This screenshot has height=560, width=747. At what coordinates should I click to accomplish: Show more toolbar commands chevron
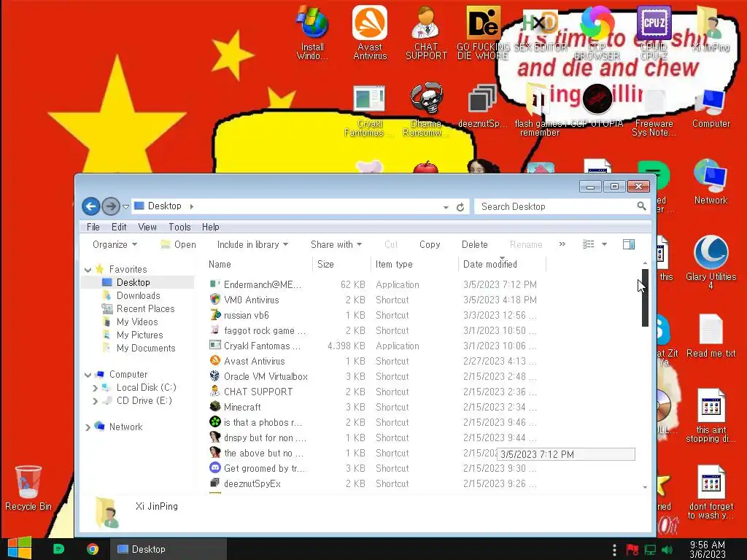[x=562, y=244]
